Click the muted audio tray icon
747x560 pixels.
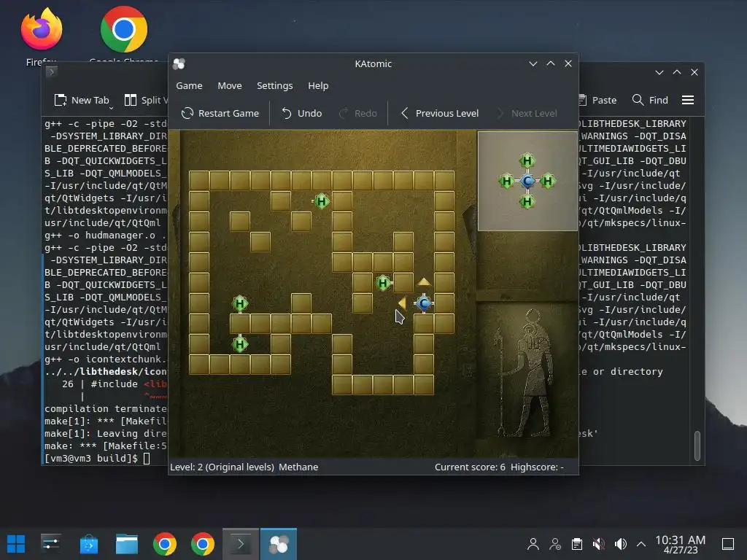[x=599, y=544]
